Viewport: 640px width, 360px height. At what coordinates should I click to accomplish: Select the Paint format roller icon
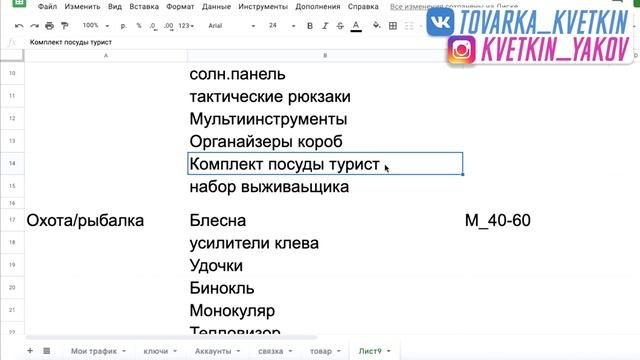64,26
